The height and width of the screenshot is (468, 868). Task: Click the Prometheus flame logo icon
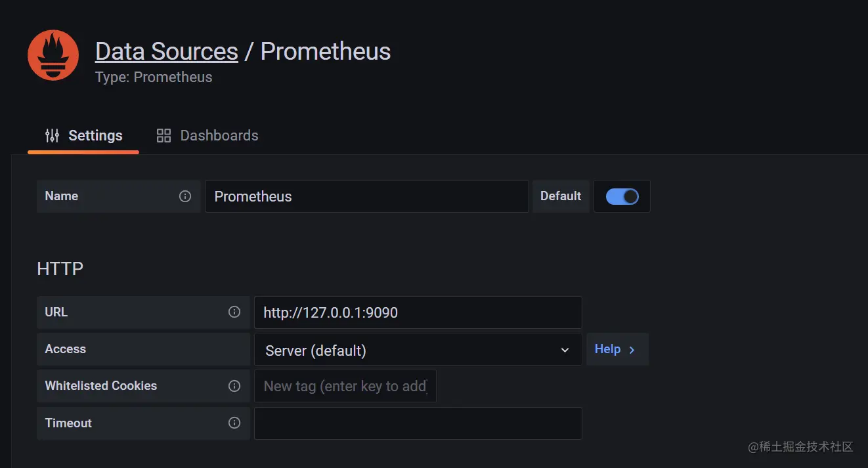53,56
